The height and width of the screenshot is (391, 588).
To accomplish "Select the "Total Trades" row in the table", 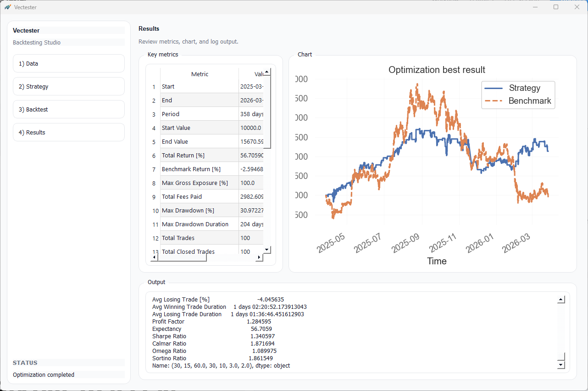I will coord(199,238).
